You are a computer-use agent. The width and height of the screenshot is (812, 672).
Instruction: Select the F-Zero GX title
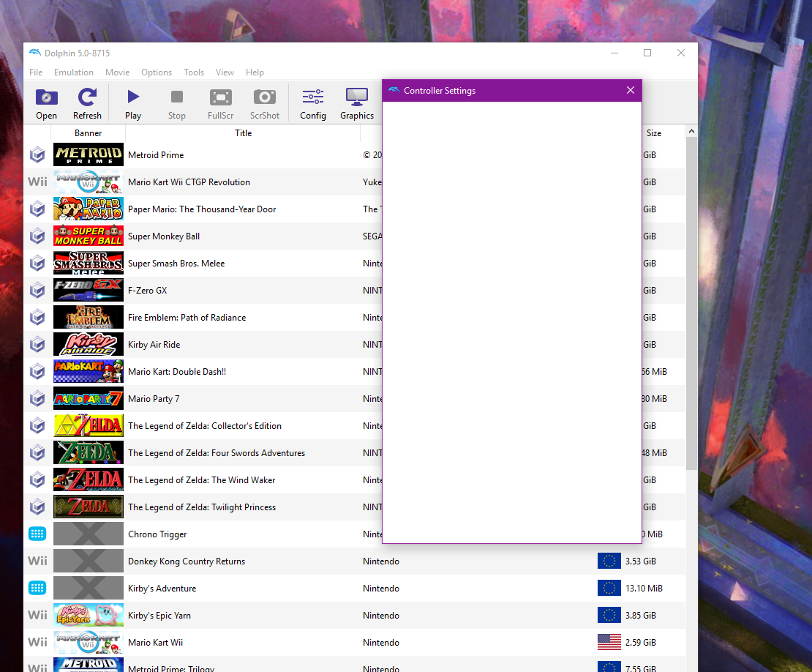(148, 290)
